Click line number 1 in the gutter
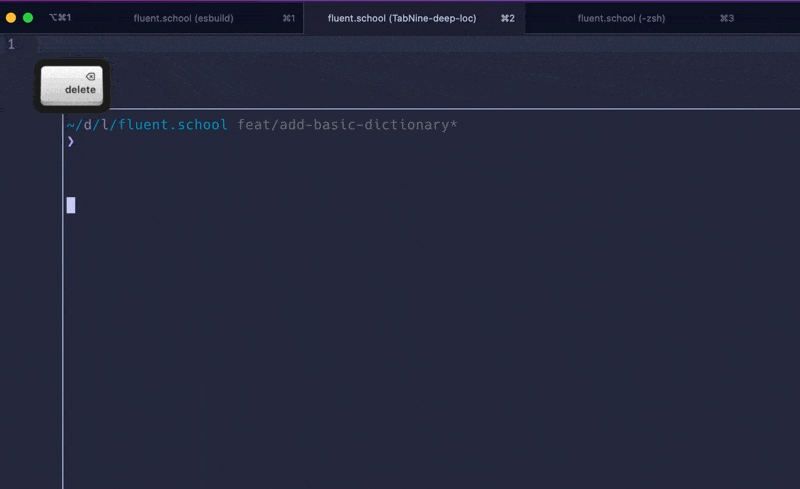 point(11,44)
